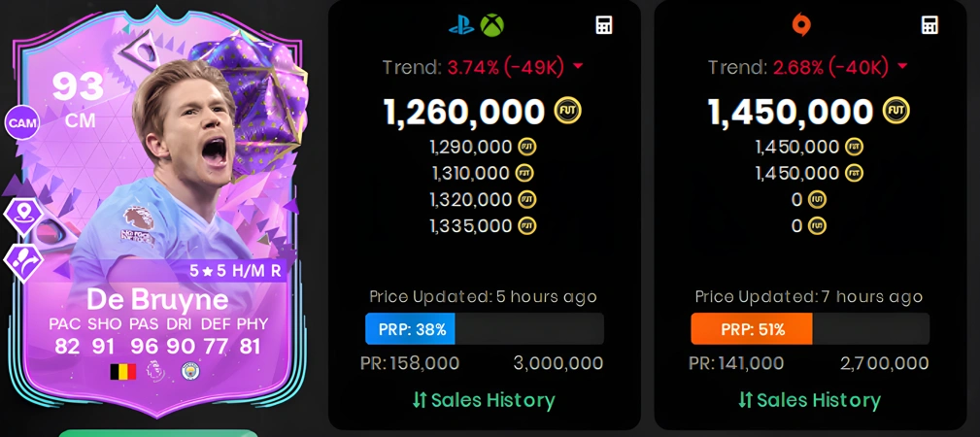Select the CAM alternate position badge
The height and width of the screenshot is (437, 980).
(22, 123)
